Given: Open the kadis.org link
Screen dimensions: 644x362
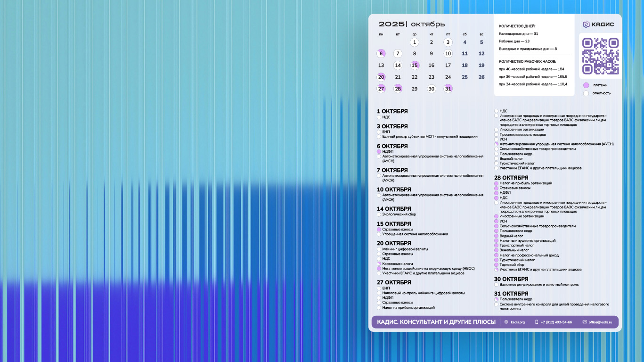Looking at the screenshot, I should click(517, 322).
